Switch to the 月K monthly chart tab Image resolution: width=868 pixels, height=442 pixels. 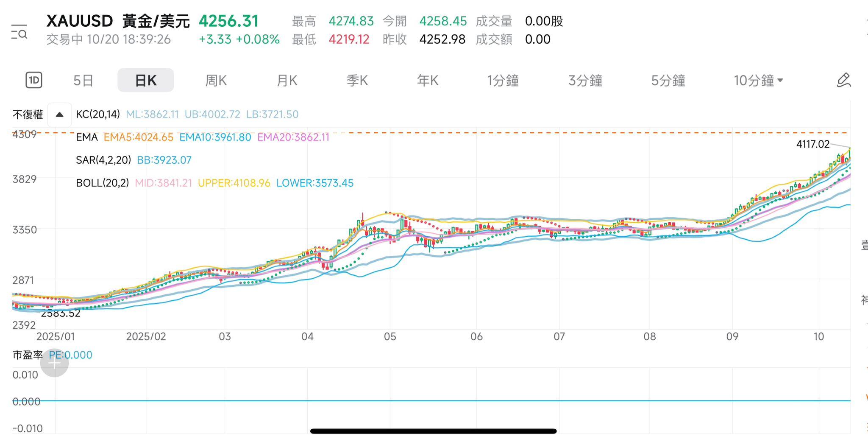tap(287, 80)
